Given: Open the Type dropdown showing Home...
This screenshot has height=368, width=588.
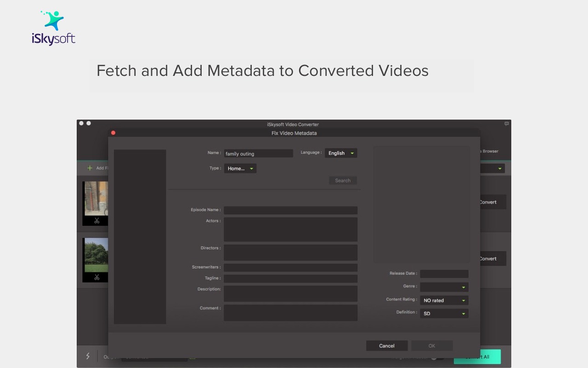Looking at the screenshot, I should tap(240, 168).
